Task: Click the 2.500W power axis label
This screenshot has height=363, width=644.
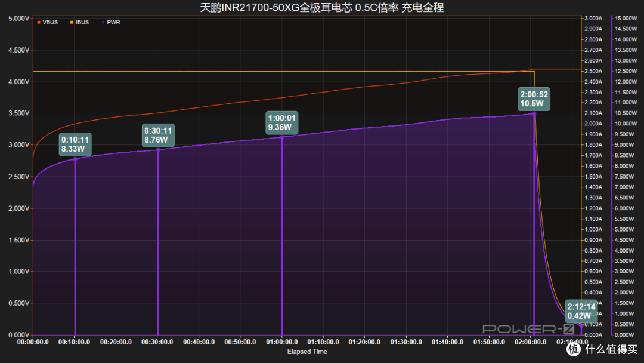Action: tap(624, 282)
